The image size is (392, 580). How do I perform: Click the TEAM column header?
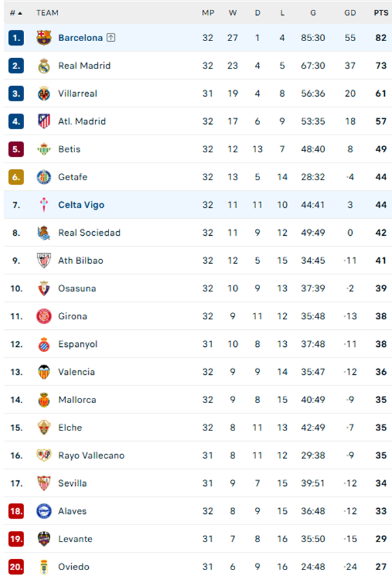[x=47, y=12]
